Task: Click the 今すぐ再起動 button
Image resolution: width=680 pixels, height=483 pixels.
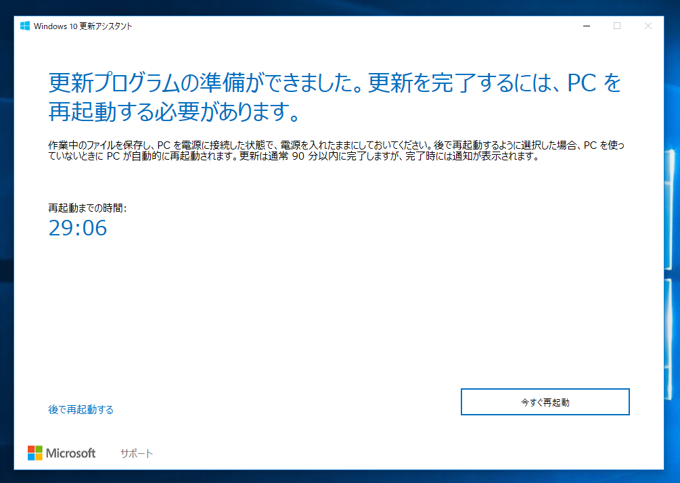Action: (x=545, y=402)
